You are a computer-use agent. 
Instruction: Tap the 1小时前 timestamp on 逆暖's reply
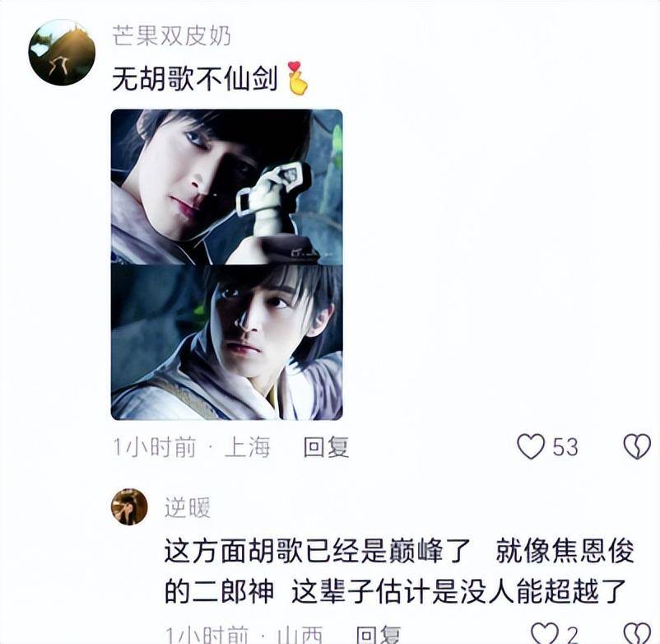click(x=207, y=634)
